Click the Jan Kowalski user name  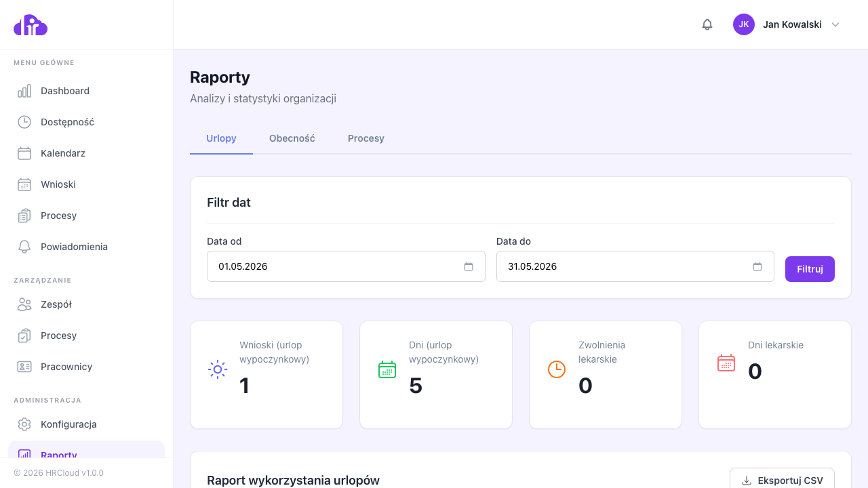tap(792, 24)
